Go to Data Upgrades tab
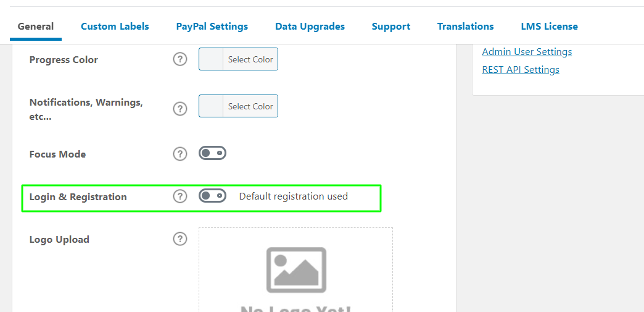 [310, 27]
